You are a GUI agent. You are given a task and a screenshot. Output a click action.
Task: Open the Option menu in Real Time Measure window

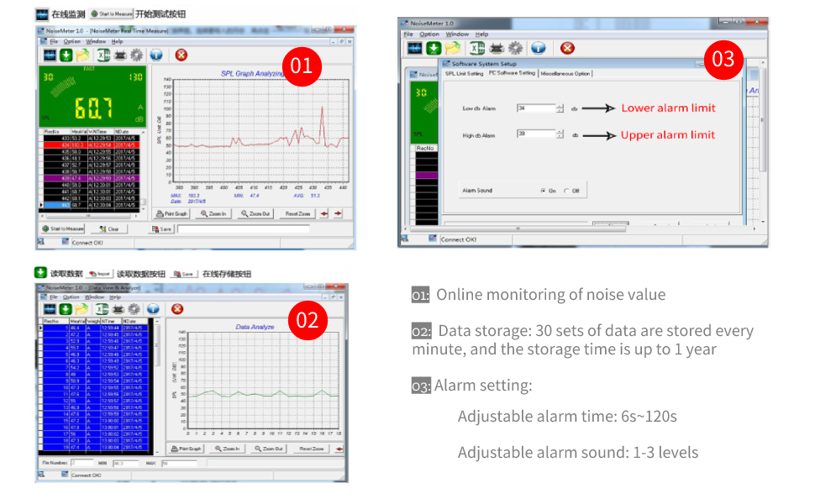(71, 41)
